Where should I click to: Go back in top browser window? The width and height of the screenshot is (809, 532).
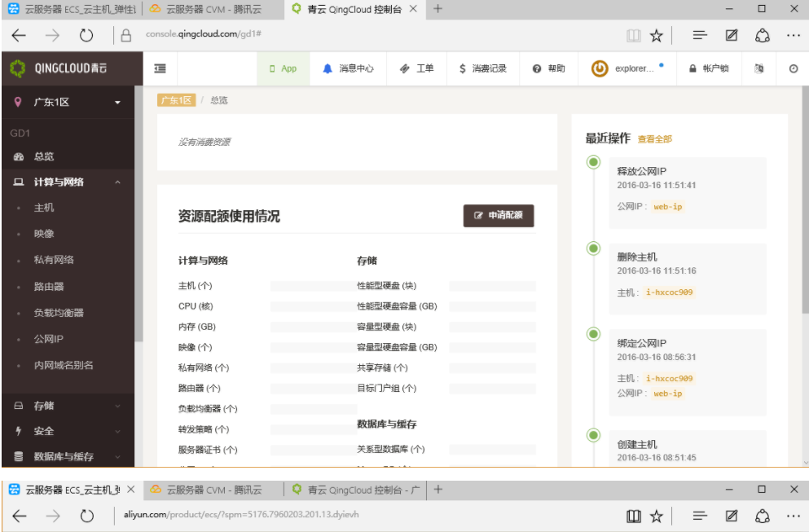[19, 35]
